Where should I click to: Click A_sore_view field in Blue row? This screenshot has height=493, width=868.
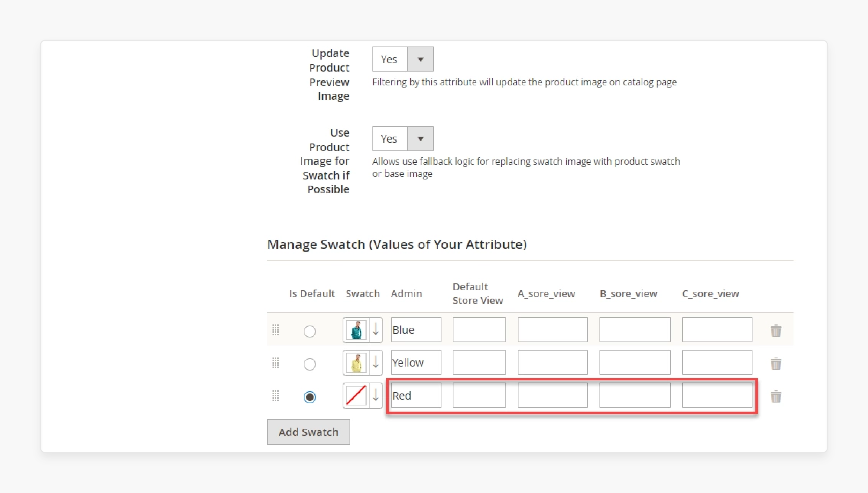[553, 330]
